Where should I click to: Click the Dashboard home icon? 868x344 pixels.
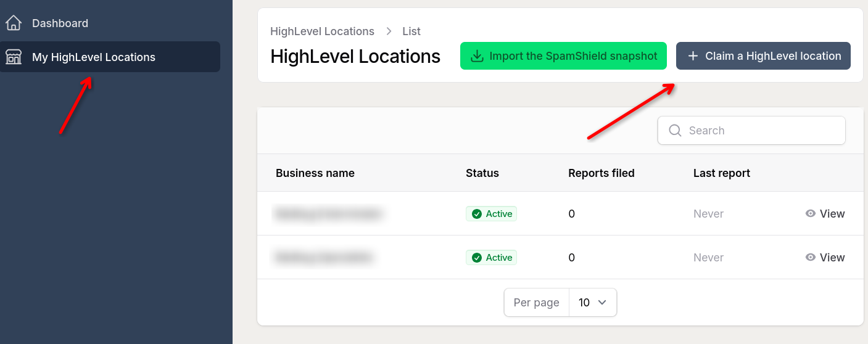pos(14,23)
